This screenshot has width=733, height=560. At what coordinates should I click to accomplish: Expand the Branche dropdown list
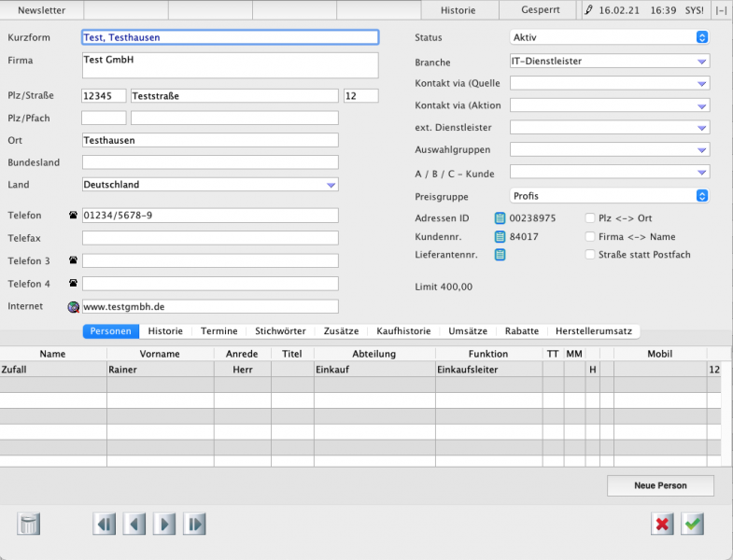[x=702, y=62]
